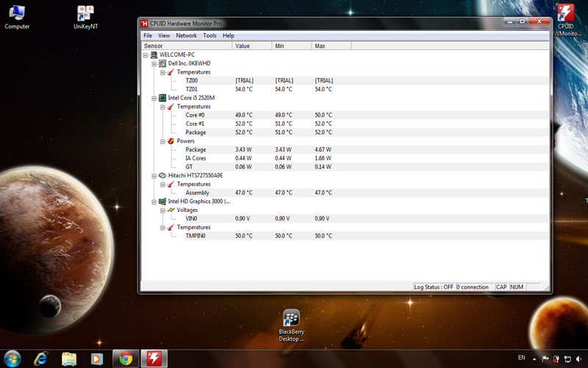Image resolution: width=588 pixels, height=368 pixels.
Task: Select the VIN0 voltage row
Action: pyautogui.click(x=367, y=219)
